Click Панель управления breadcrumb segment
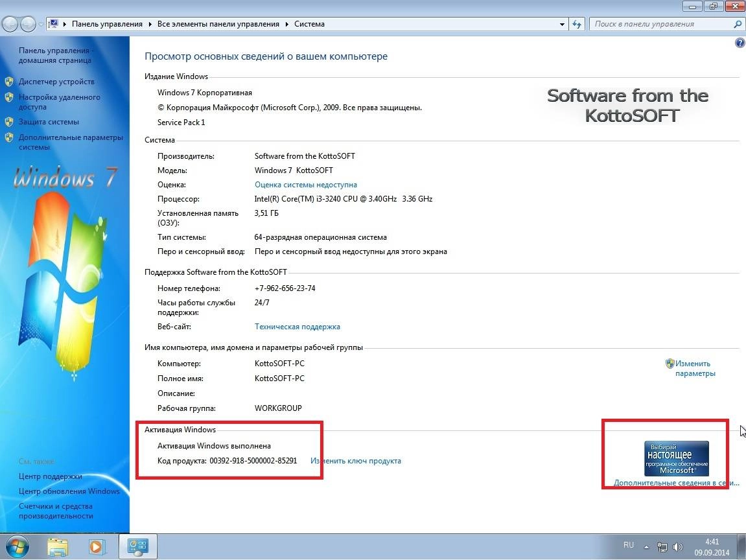 click(x=107, y=24)
